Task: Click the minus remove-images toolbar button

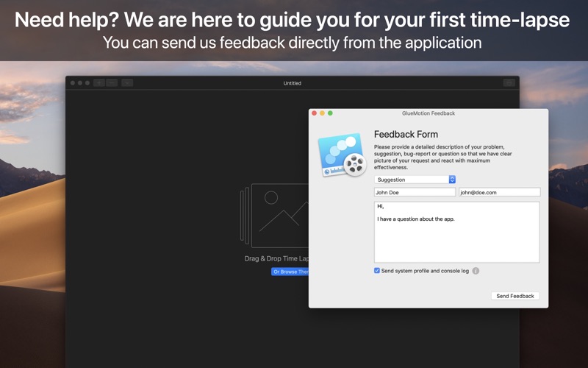Action: point(112,83)
